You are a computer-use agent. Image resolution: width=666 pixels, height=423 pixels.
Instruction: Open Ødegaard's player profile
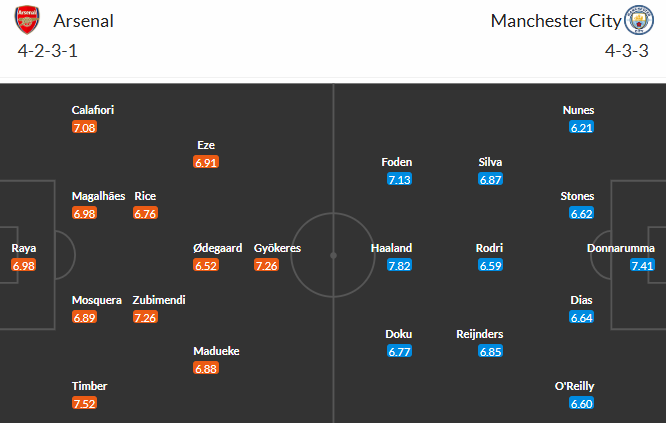click(x=219, y=248)
